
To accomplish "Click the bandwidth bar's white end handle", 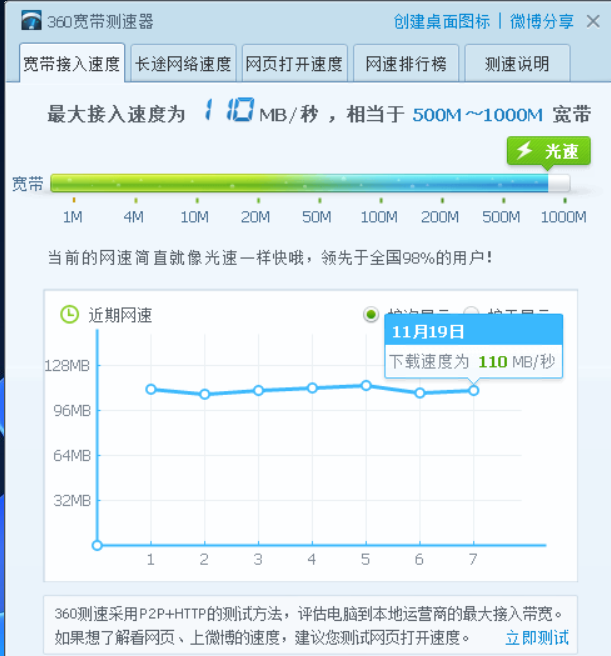I will (x=559, y=184).
